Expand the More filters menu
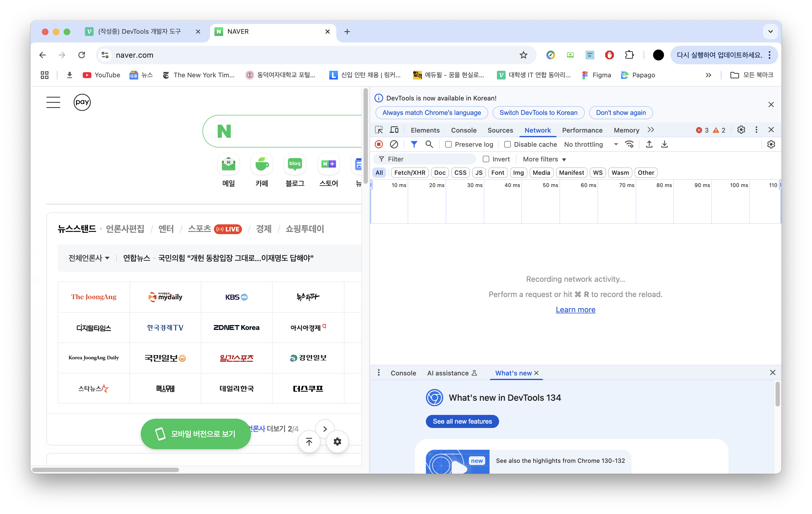812x514 pixels. 544,159
